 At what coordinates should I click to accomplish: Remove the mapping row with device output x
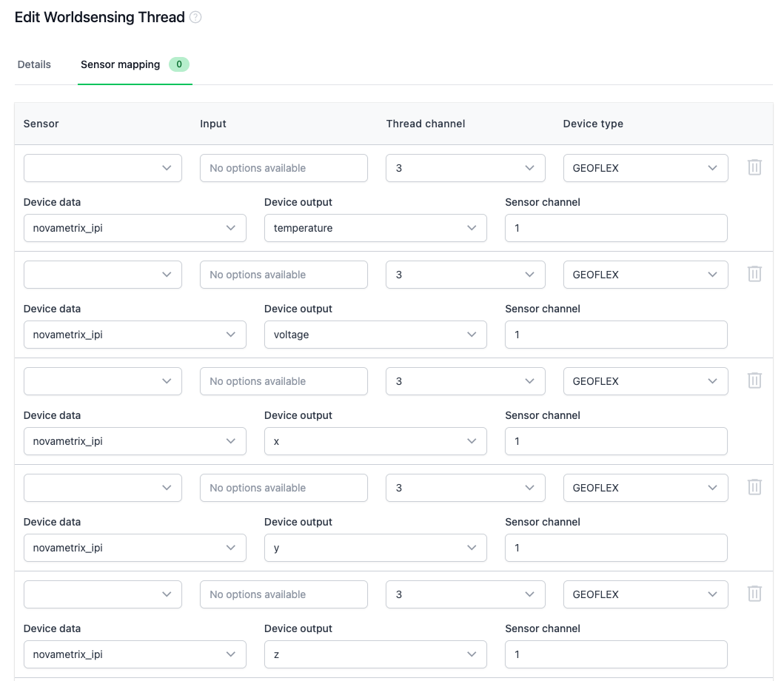[x=754, y=380]
